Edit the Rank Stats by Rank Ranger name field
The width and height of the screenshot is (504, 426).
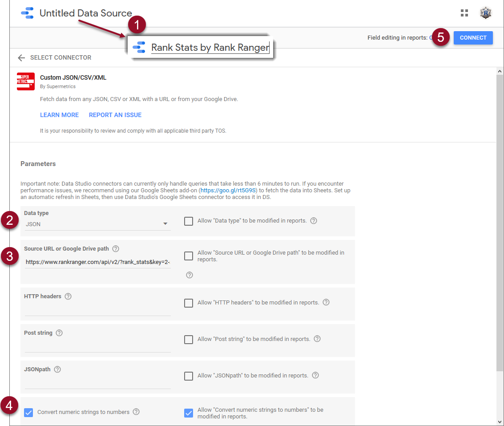click(210, 48)
